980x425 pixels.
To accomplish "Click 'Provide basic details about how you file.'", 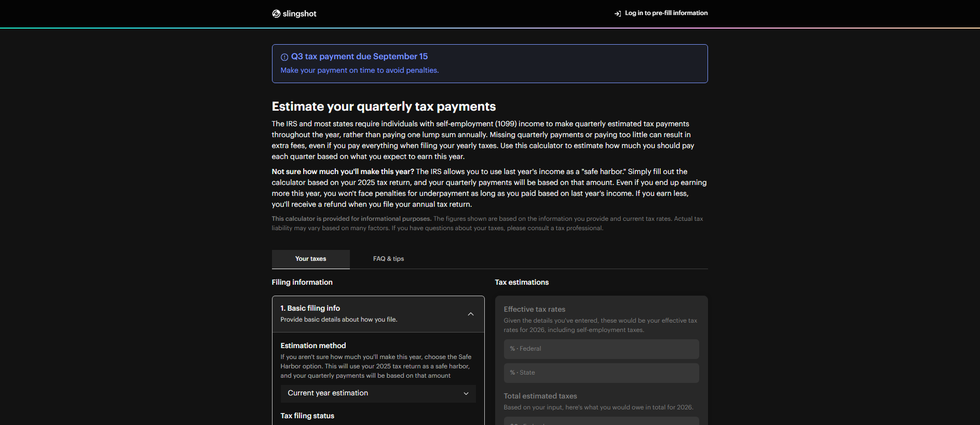I will click(339, 320).
